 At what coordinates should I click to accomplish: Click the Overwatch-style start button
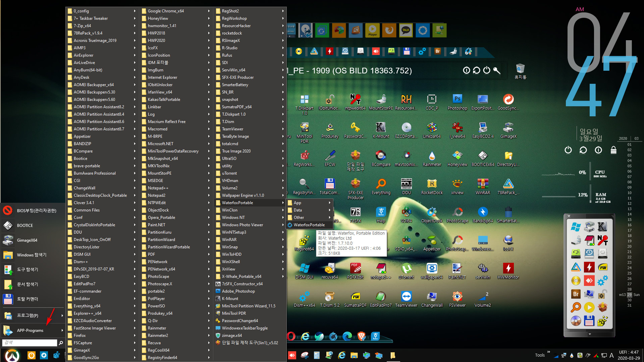click(12, 355)
